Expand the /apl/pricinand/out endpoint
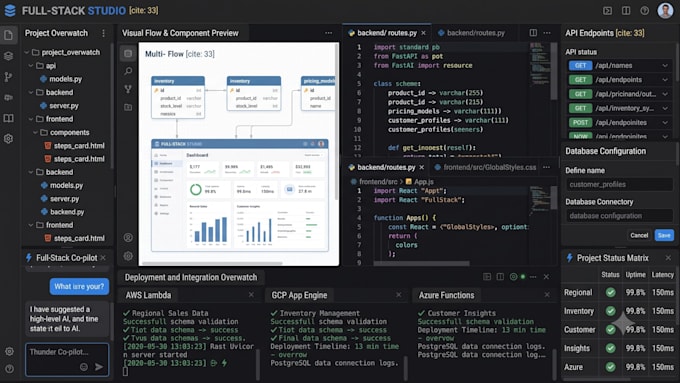Viewport: 680px width, 383px height. click(665, 94)
